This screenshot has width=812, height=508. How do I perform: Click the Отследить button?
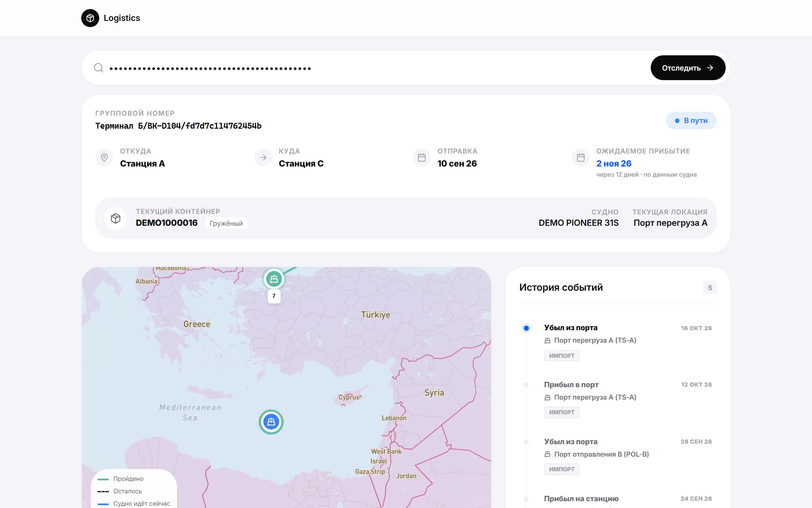pyautogui.click(x=688, y=68)
